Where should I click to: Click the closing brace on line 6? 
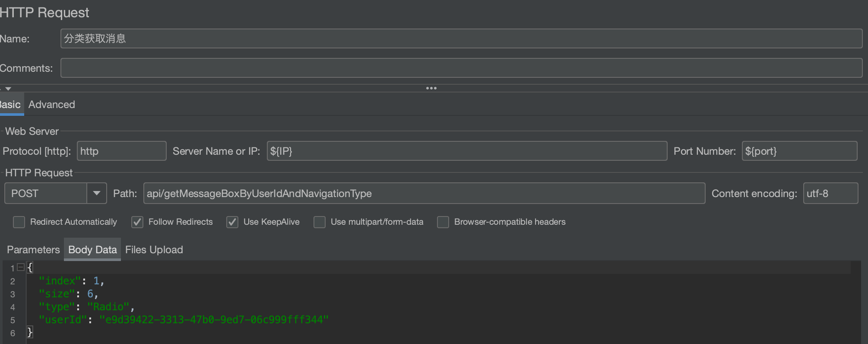click(30, 332)
